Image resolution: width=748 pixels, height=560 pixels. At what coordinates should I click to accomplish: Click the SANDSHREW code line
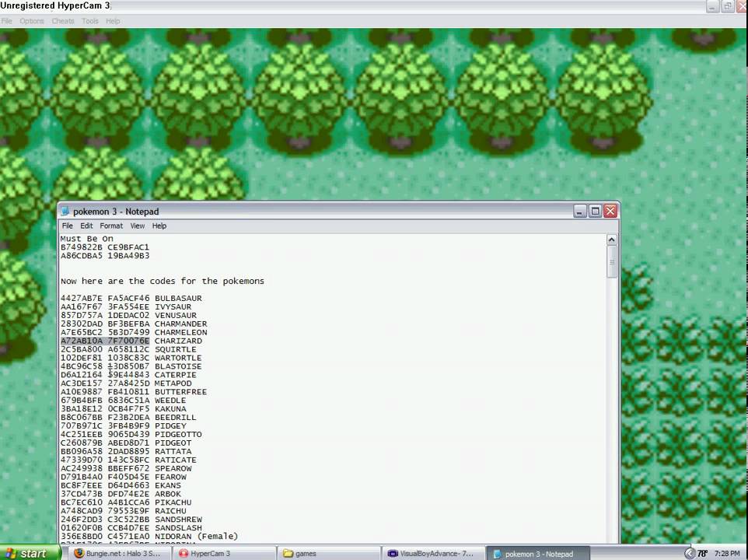click(x=131, y=520)
